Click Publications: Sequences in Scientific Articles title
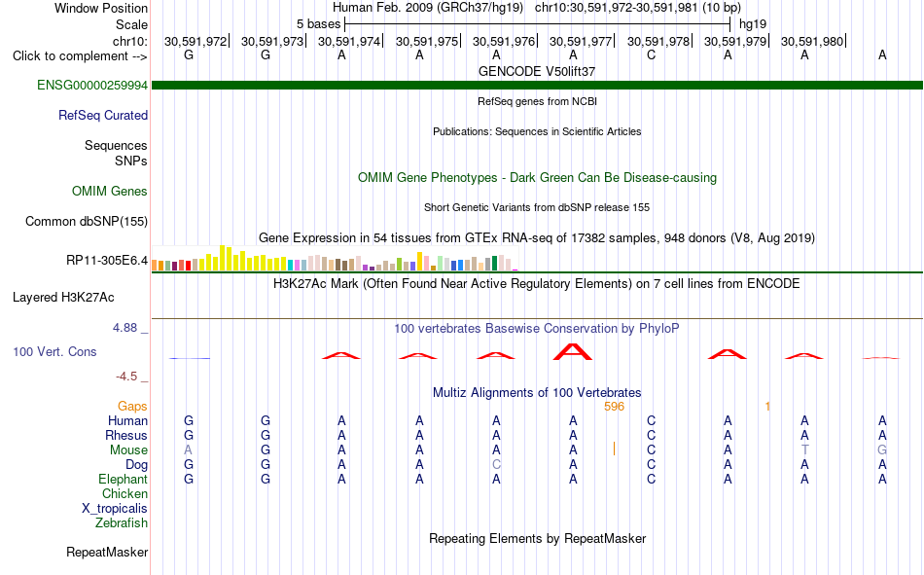Viewport: 924px width, 575px height. click(x=537, y=131)
